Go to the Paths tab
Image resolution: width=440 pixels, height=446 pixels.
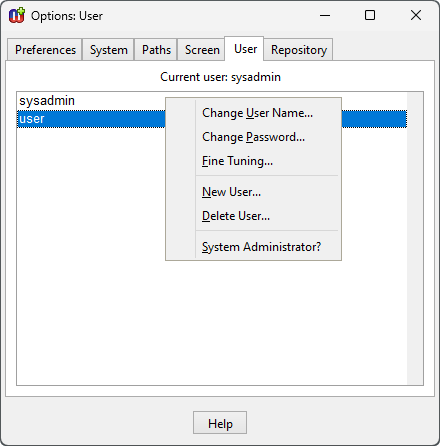(156, 50)
